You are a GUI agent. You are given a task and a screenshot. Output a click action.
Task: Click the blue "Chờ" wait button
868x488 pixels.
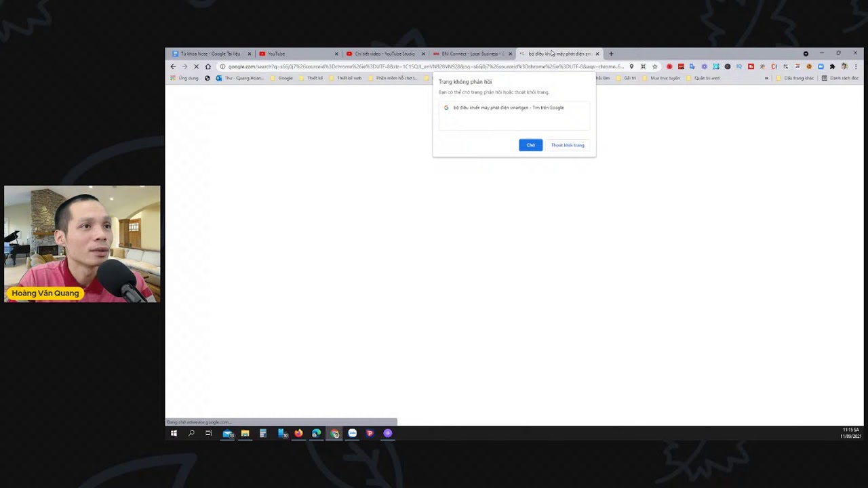tap(530, 145)
